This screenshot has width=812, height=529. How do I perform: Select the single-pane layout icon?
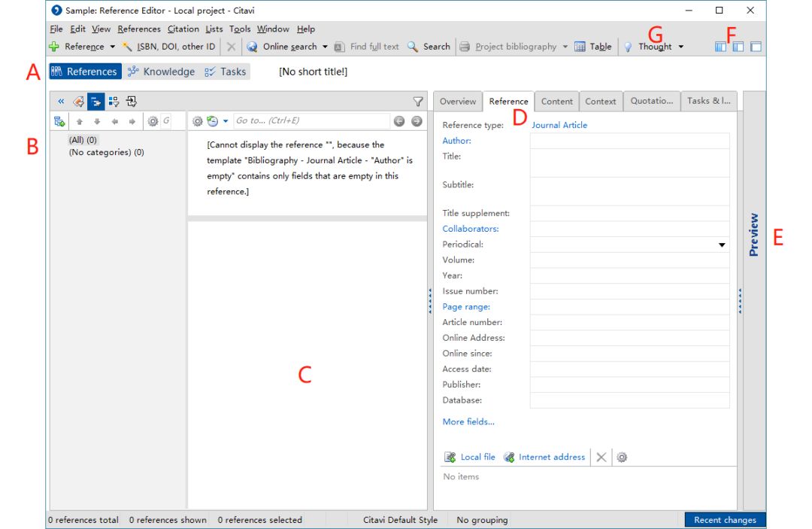click(x=756, y=47)
